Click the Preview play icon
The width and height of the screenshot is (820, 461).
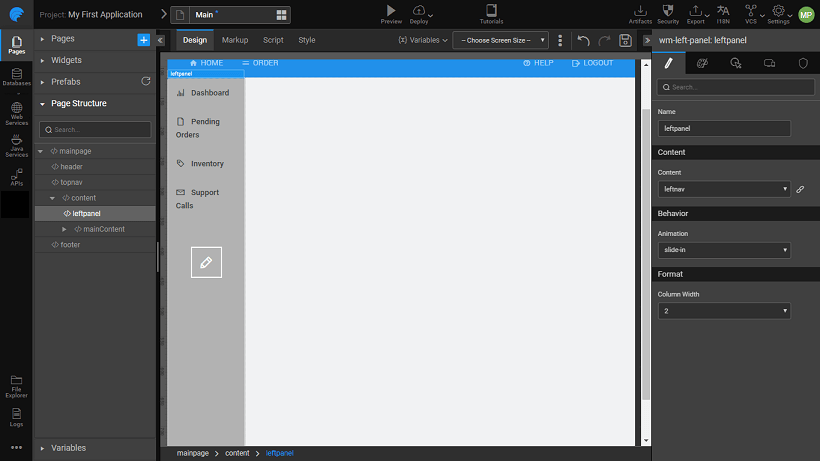(x=391, y=10)
